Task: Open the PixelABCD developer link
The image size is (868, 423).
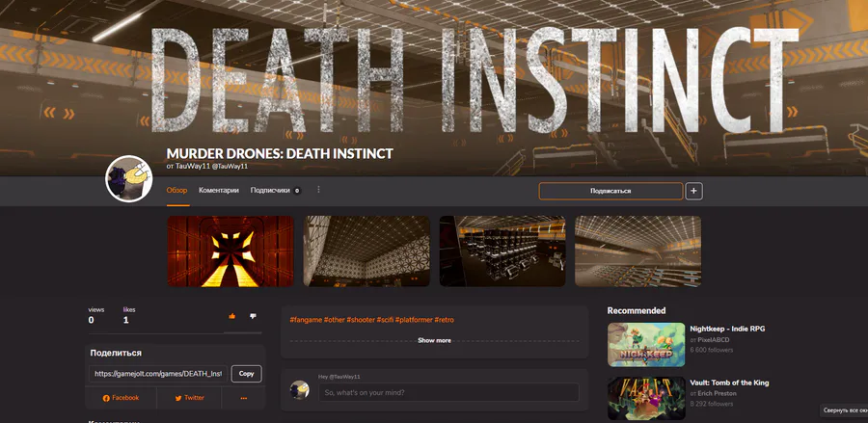Action: coord(713,339)
